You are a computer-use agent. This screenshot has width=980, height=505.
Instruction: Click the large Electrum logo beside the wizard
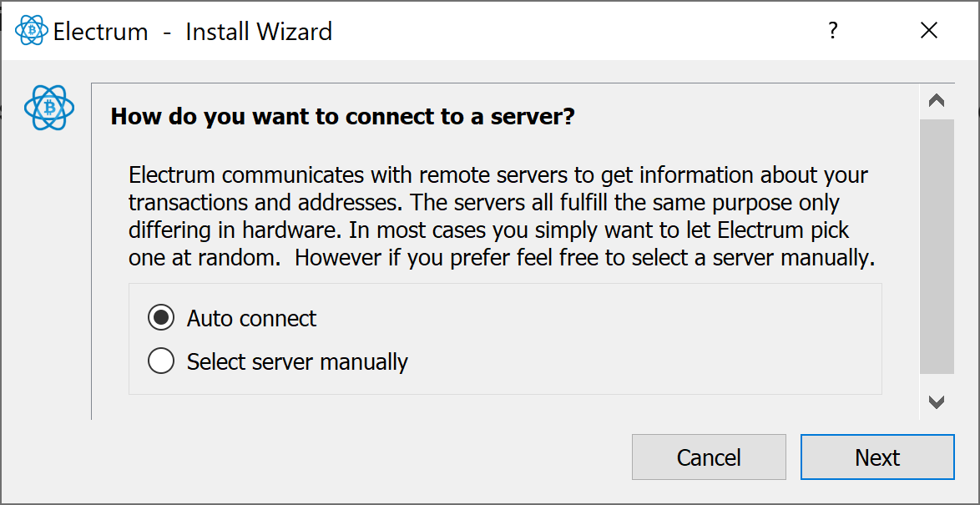tap(49, 108)
